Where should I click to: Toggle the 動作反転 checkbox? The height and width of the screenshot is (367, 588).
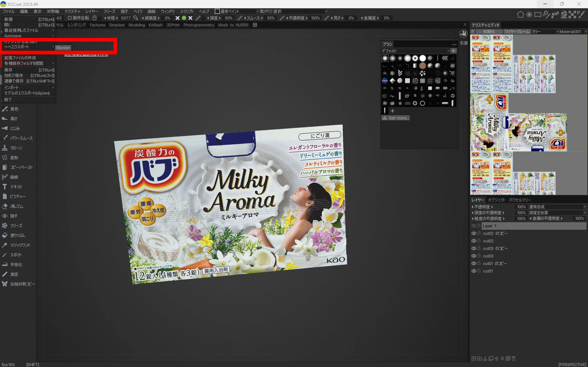tap(70, 18)
